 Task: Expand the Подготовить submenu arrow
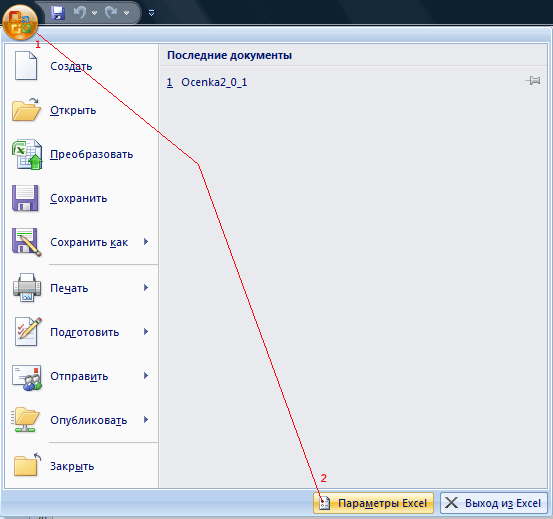(146, 332)
